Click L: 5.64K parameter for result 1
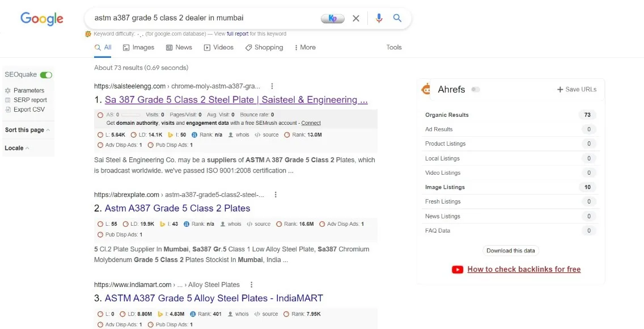The height and width of the screenshot is (329, 644). click(111, 135)
